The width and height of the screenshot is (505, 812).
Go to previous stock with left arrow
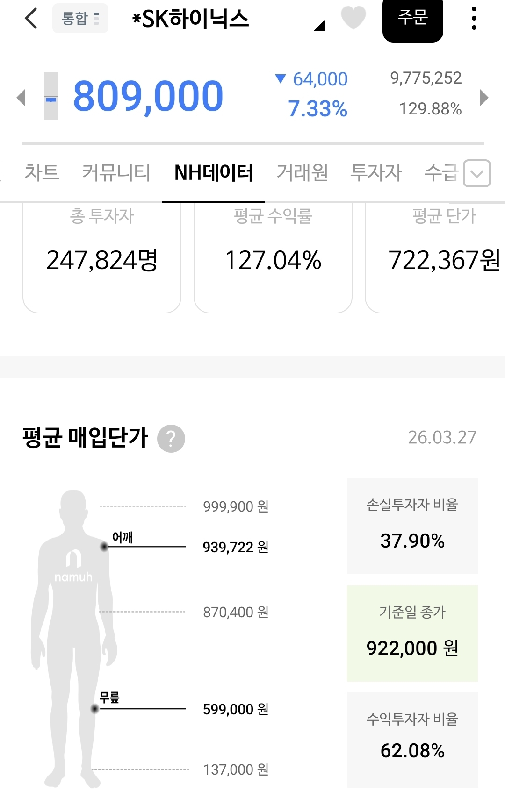pyautogui.click(x=21, y=98)
